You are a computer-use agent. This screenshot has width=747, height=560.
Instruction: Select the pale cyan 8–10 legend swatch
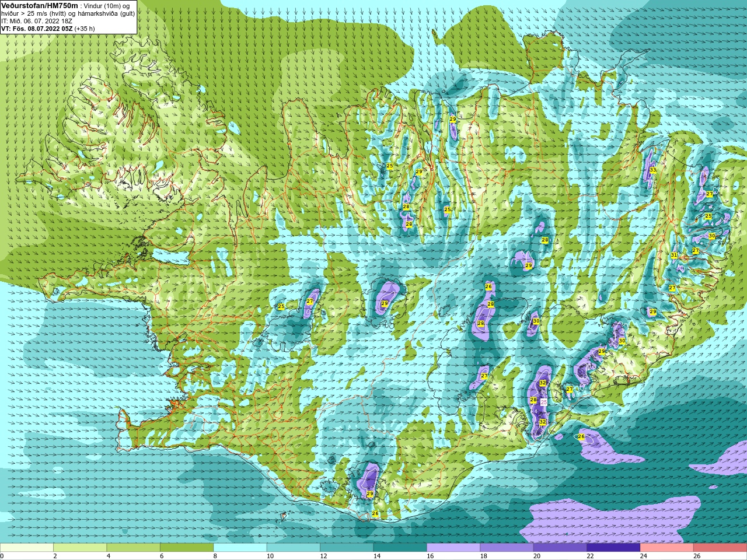[240, 548]
